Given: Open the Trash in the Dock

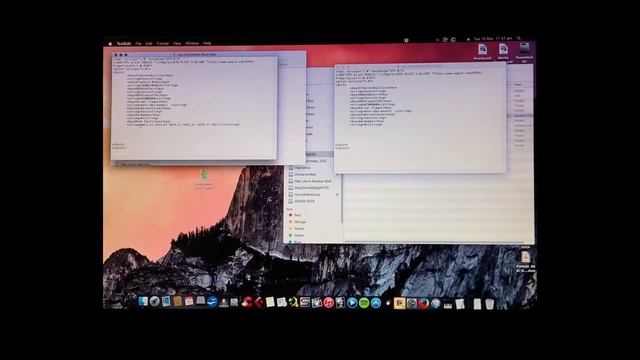Looking at the screenshot, I should pyautogui.click(x=489, y=304).
